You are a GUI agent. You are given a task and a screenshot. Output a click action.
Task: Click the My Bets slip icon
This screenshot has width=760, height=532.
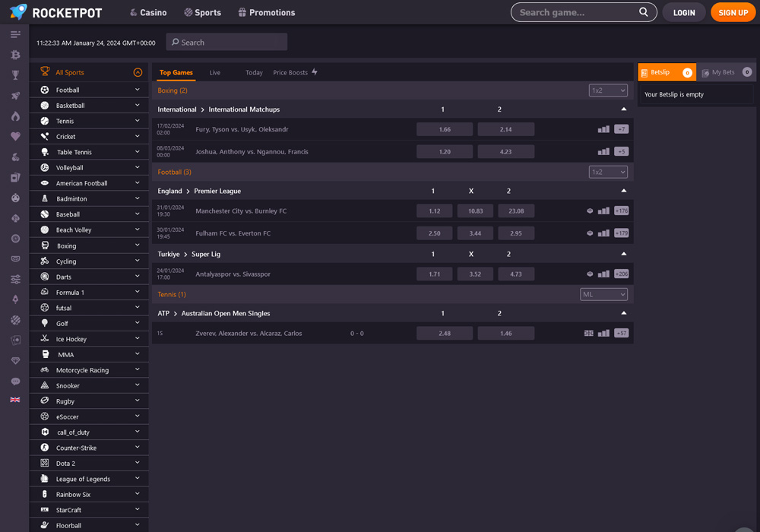click(705, 73)
